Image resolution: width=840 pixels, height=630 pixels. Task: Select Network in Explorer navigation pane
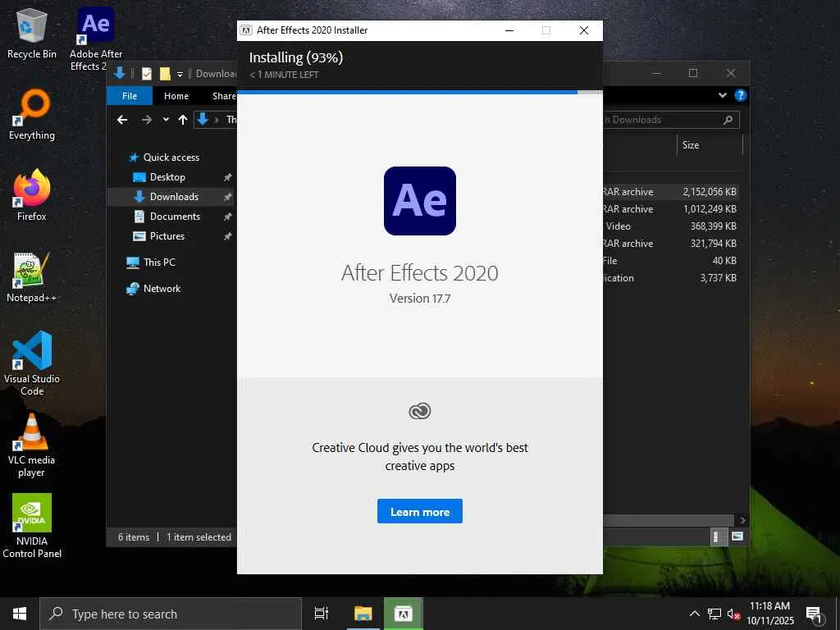162,288
